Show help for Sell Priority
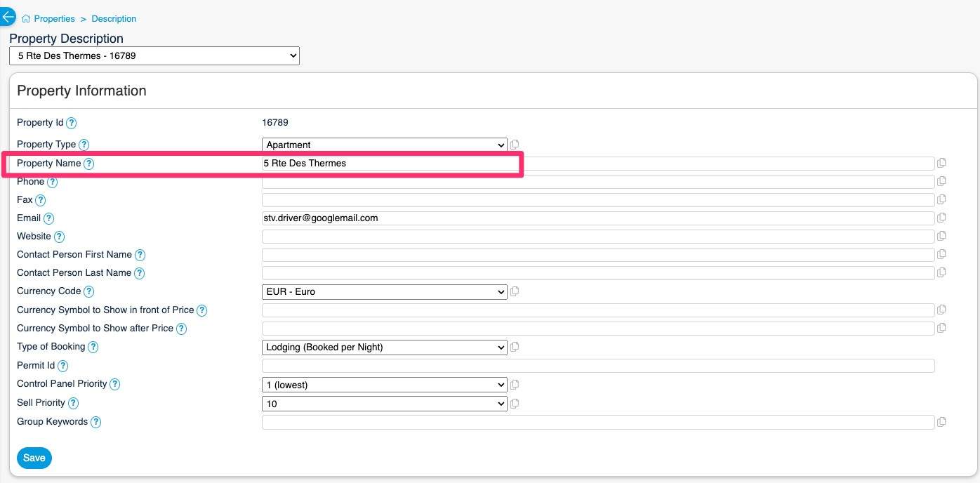The height and width of the screenshot is (483, 980). (x=73, y=404)
